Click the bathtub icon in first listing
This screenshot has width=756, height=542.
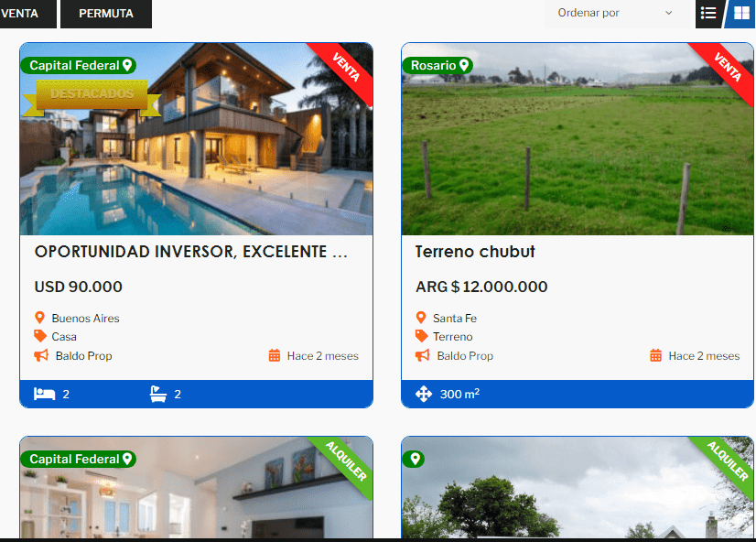158,395
